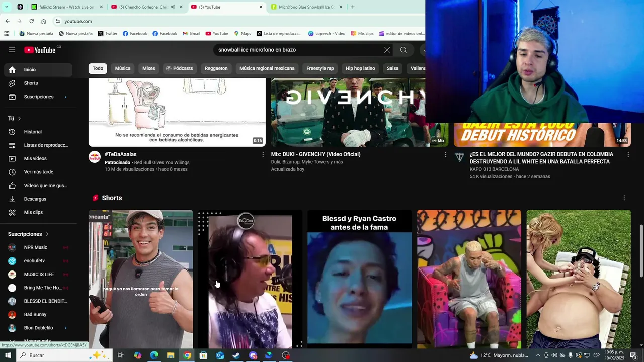Image resolution: width=644 pixels, height=362 pixels.
Task: Open NPR Music subscription channel
Action: [x=38, y=247]
